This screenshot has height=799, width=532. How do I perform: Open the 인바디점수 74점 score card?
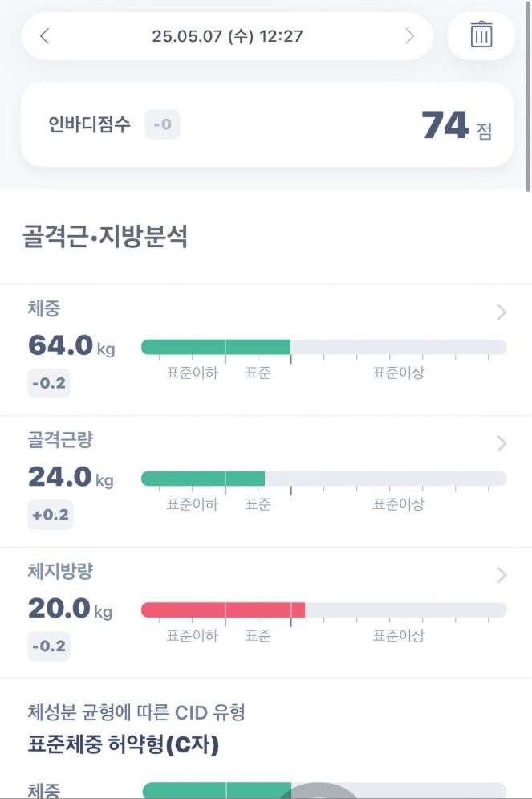click(266, 124)
